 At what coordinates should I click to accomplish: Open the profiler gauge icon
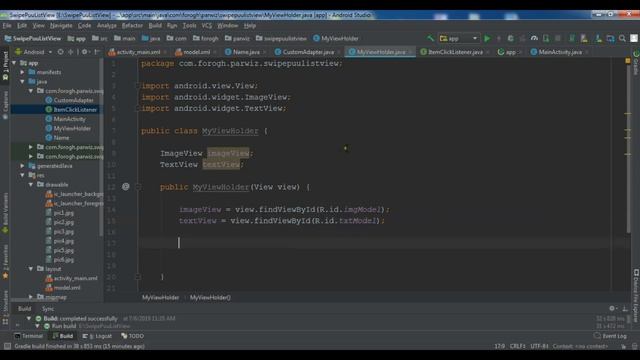click(534, 38)
